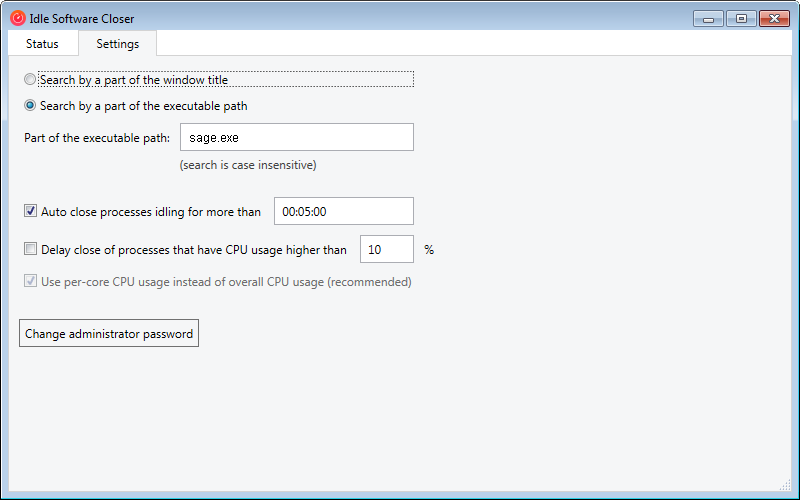Click the idle time field 00:05:00

pos(343,211)
